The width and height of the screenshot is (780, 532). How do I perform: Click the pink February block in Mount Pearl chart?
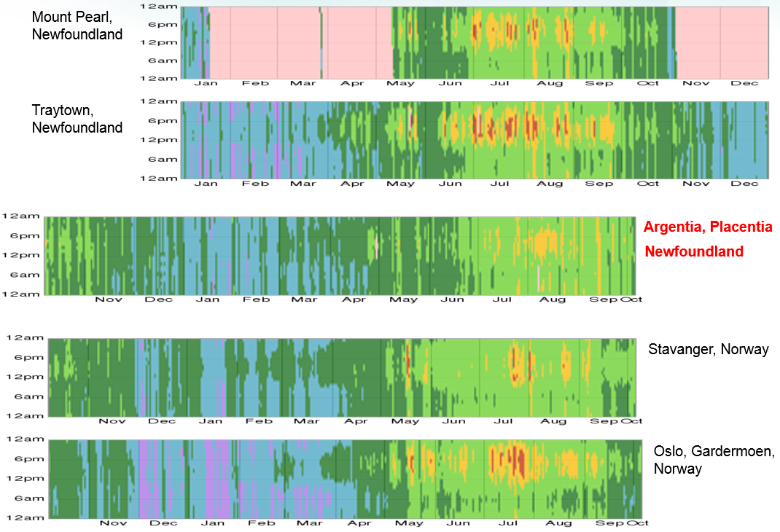(254, 42)
